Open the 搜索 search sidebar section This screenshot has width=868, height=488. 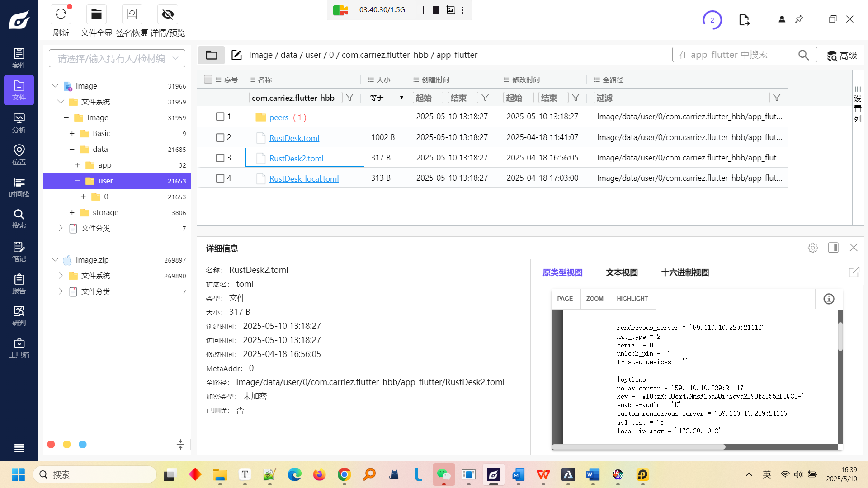point(19,219)
